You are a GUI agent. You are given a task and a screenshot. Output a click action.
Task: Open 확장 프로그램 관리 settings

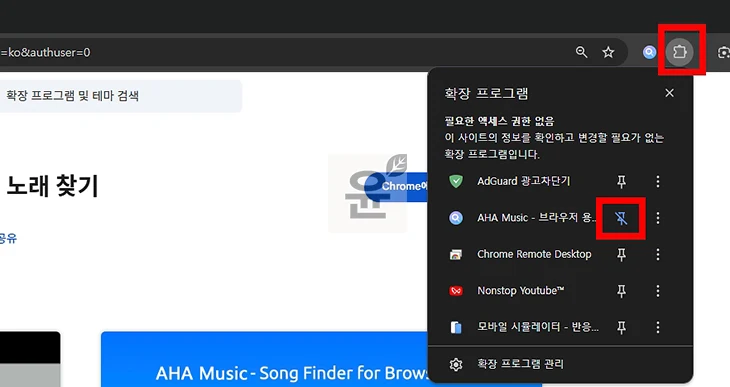tap(561, 364)
